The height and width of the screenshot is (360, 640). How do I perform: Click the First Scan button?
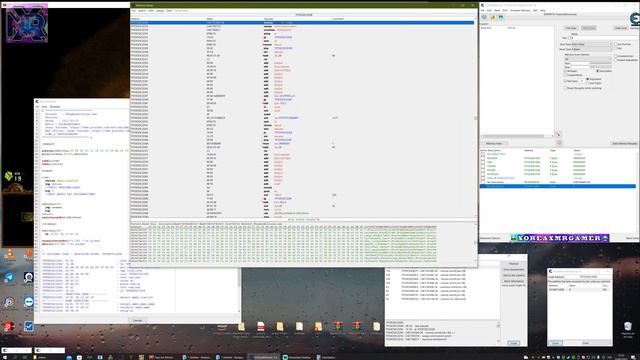(571, 28)
